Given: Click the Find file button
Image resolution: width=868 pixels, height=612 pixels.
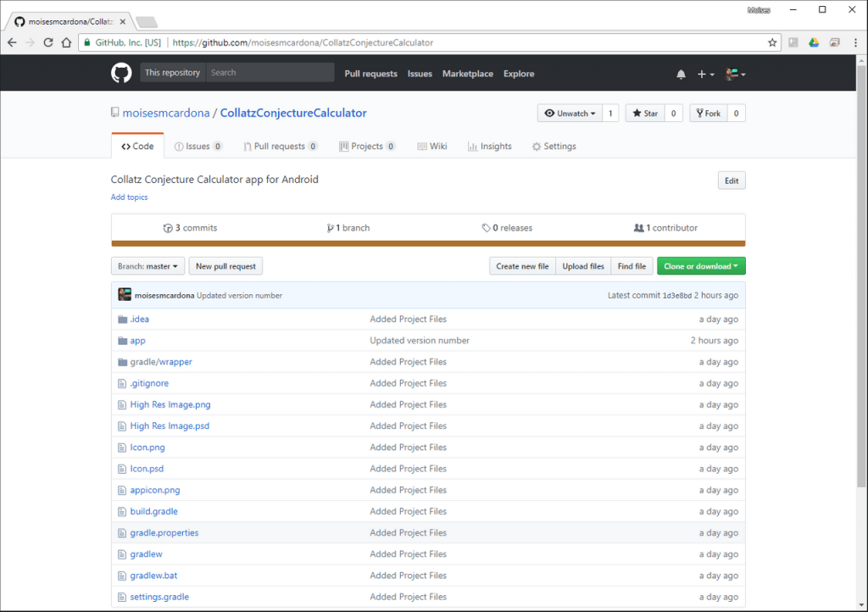Looking at the screenshot, I should (x=632, y=266).
